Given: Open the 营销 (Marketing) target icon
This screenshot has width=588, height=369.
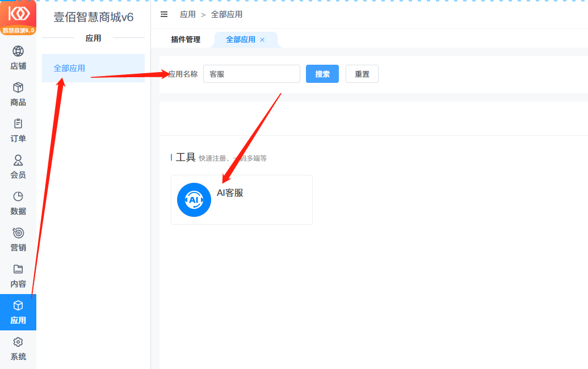Looking at the screenshot, I should (18, 233).
